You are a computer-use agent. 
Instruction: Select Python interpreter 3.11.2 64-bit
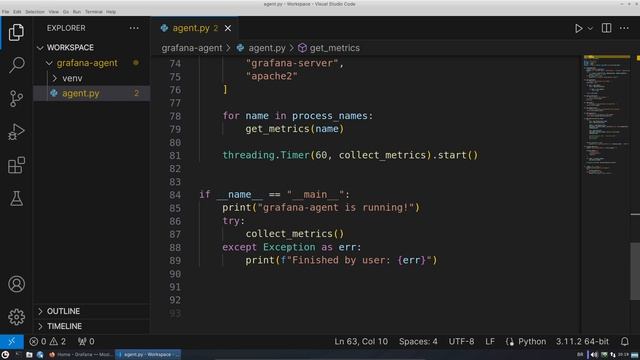582,341
